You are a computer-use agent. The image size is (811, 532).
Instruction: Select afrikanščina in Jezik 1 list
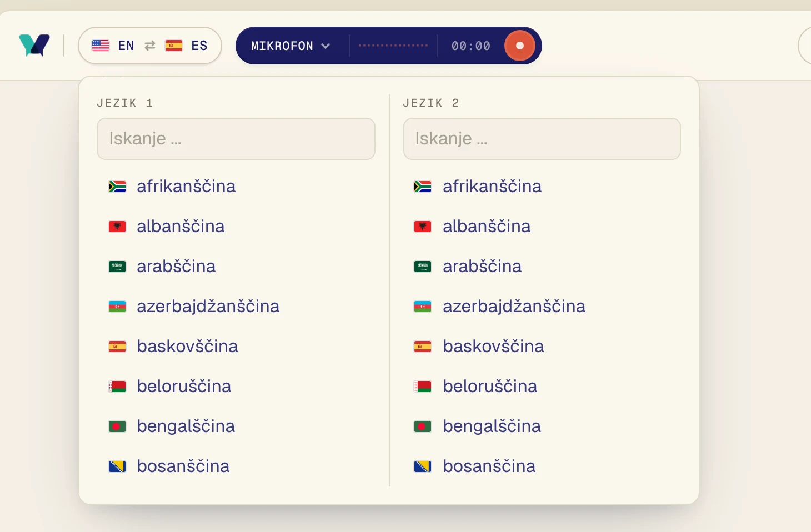236,187
